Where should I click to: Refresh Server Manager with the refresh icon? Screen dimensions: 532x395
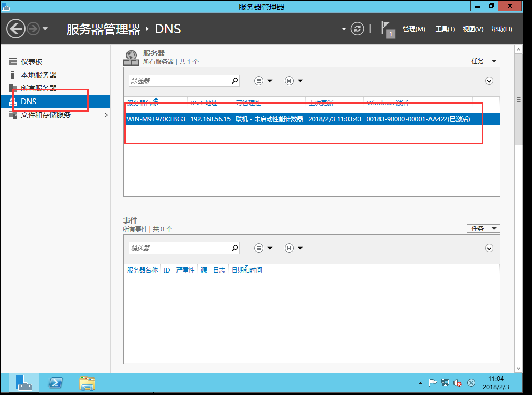point(357,29)
